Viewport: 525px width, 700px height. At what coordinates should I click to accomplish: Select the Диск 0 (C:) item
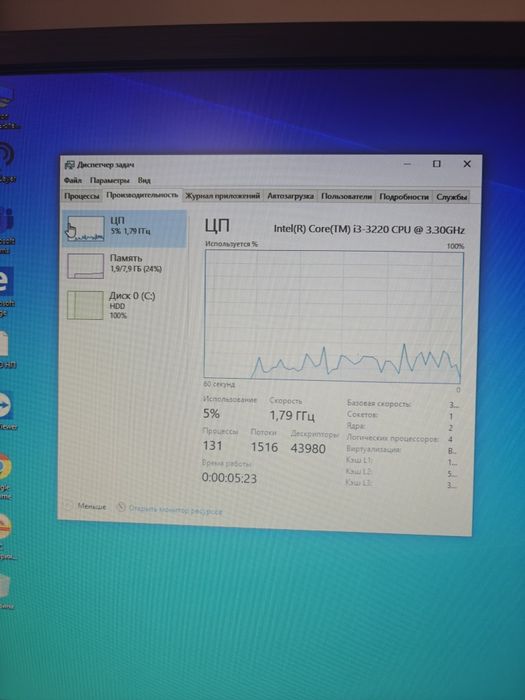124,305
